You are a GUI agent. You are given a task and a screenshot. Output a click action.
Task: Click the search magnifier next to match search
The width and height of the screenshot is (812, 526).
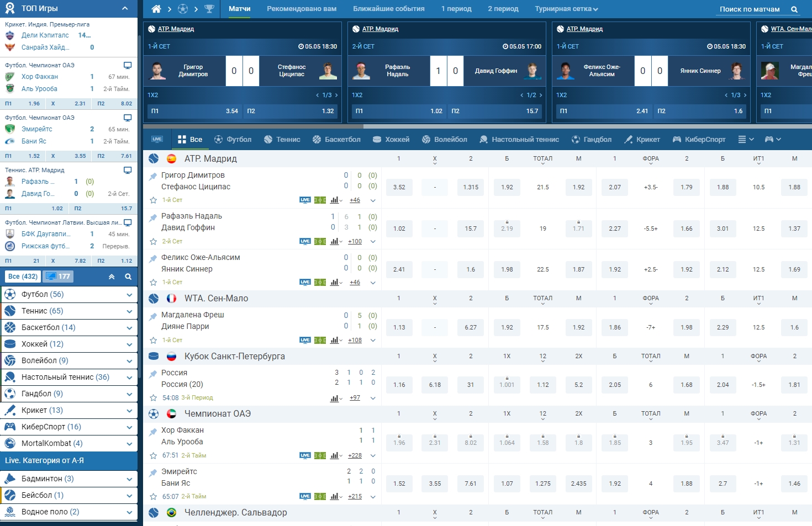tap(794, 9)
